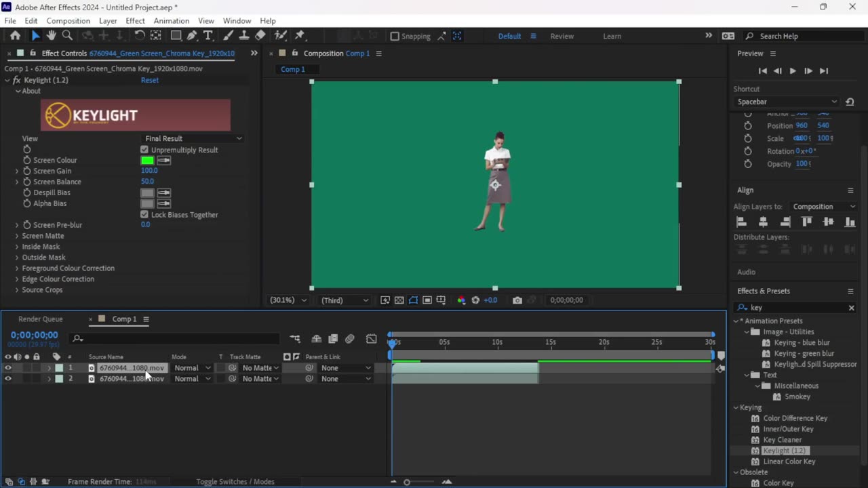This screenshot has width=868, height=488.
Task: Align layers to left edge
Action: 741,222
